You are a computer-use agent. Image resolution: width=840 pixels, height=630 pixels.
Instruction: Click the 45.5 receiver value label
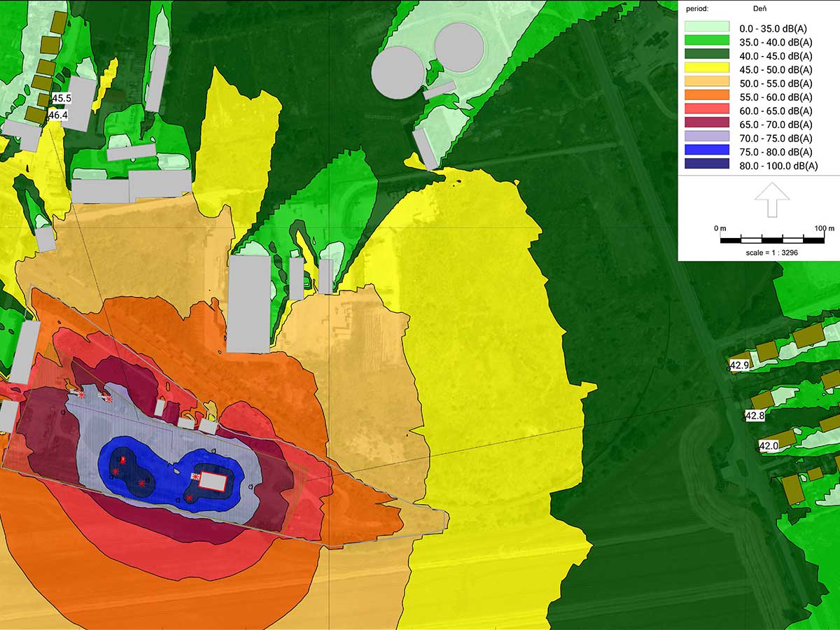coord(61,99)
